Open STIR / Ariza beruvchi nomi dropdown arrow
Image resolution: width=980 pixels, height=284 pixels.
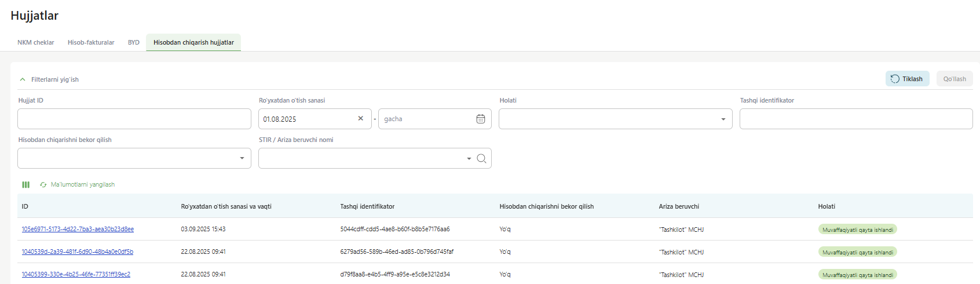(469, 158)
